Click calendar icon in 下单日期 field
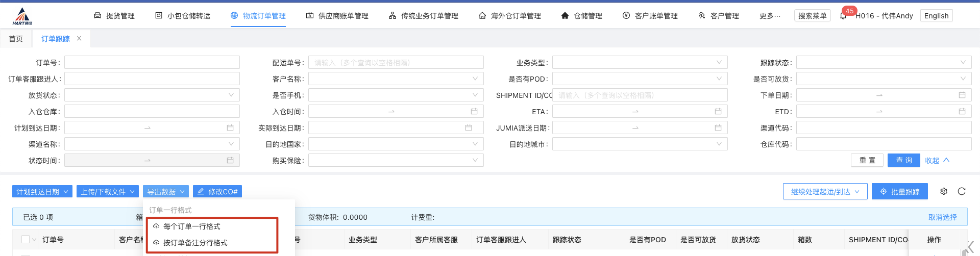Viewport: 980px width, 256px height. 962,95
